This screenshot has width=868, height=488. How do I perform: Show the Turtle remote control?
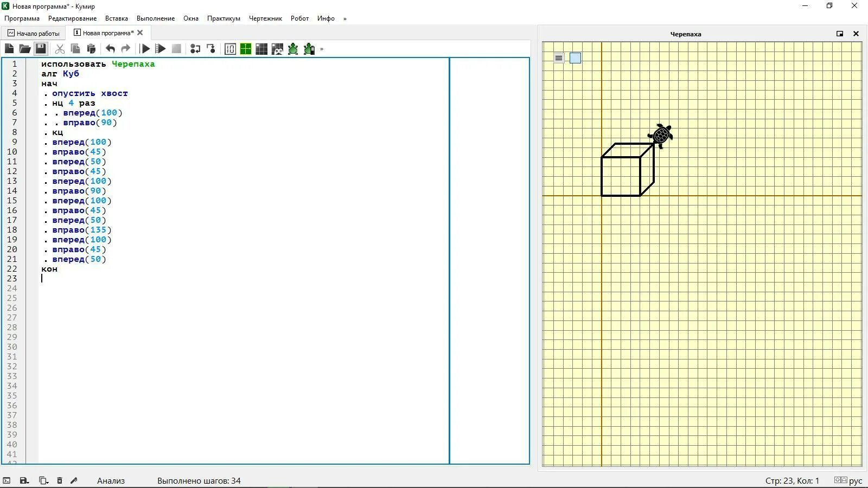tap(309, 49)
